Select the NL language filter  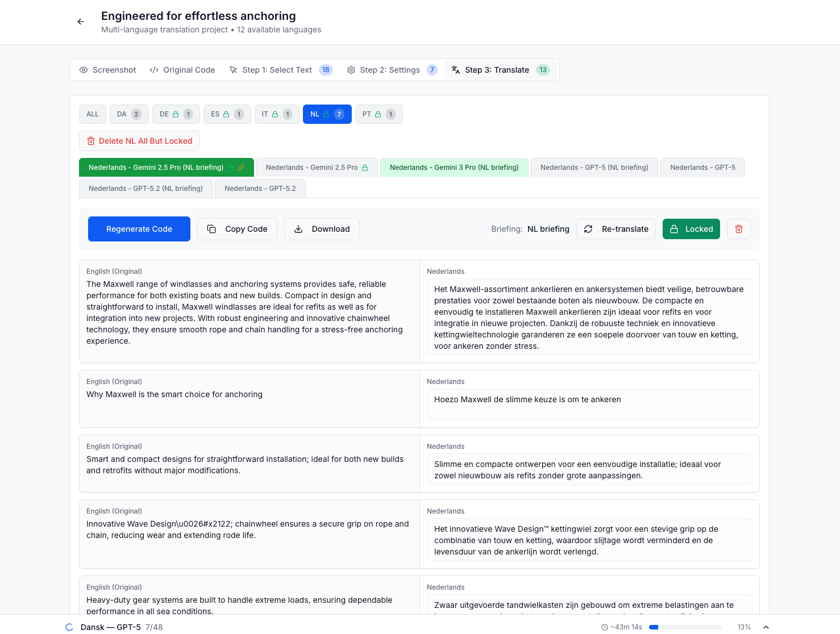click(x=327, y=114)
